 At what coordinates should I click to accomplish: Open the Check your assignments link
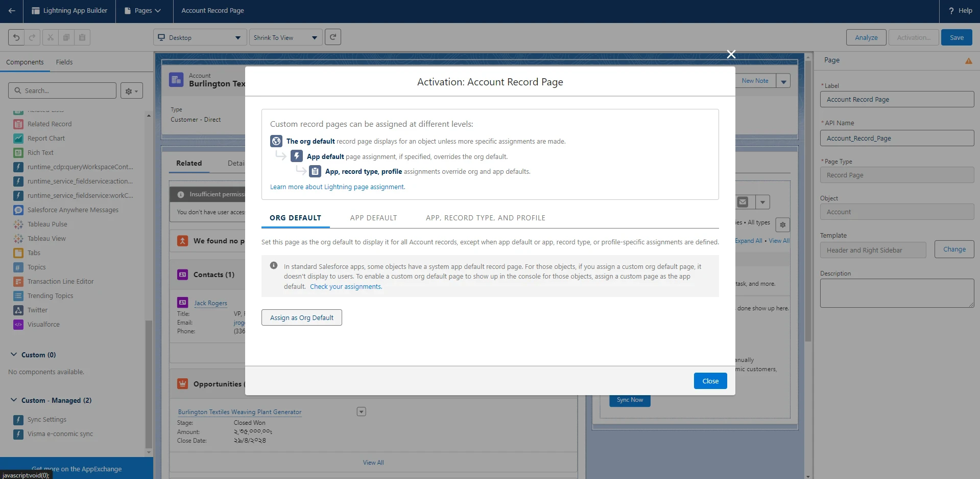[346, 286]
